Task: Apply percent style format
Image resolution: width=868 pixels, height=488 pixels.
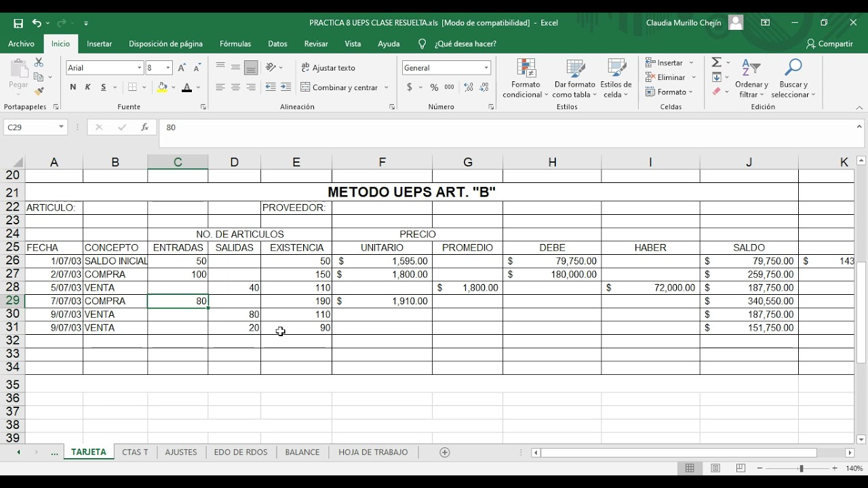Action: point(434,87)
